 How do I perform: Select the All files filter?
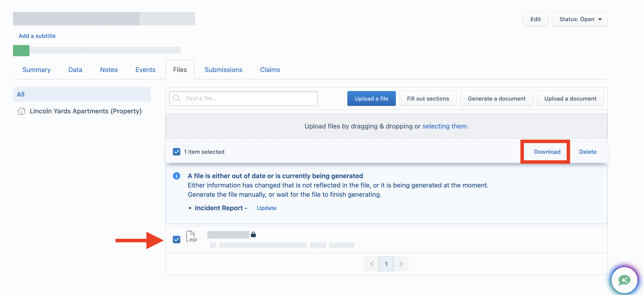82,94
